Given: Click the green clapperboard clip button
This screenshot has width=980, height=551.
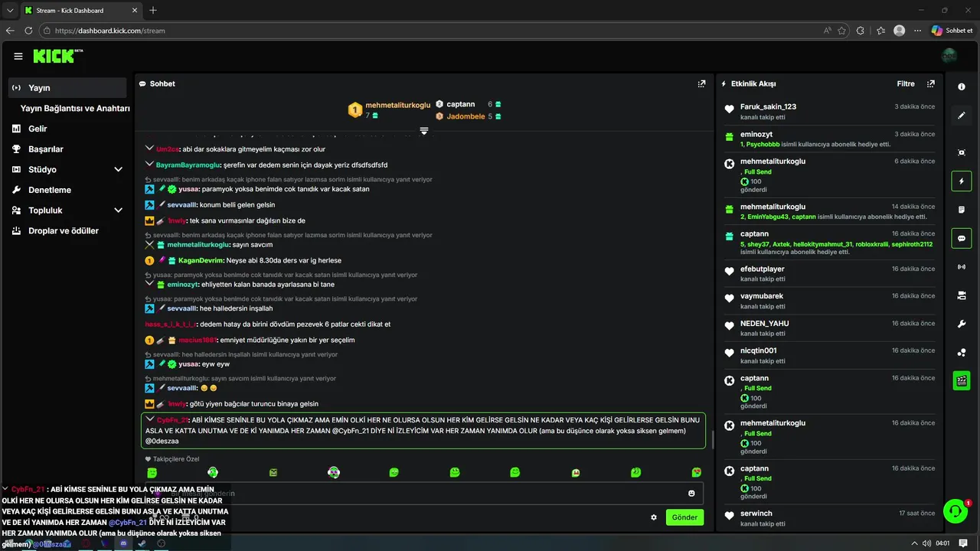Looking at the screenshot, I should click(x=962, y=380).
